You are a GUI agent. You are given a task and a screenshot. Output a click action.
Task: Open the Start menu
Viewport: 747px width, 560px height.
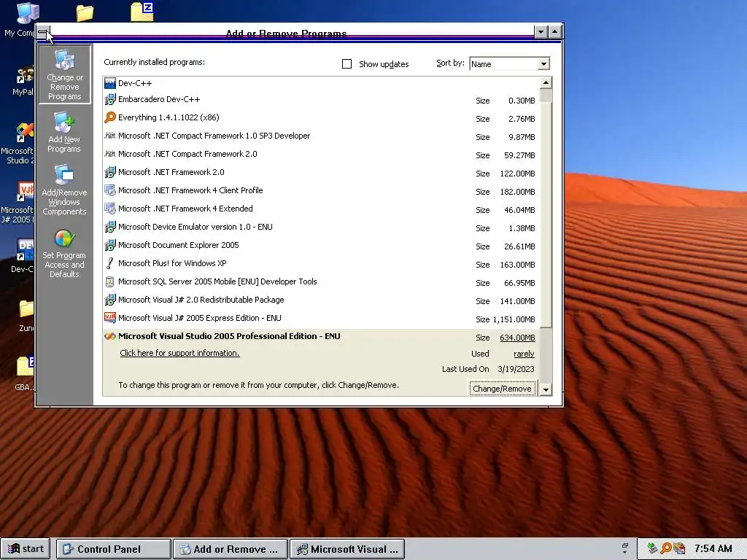pos(26,549)
